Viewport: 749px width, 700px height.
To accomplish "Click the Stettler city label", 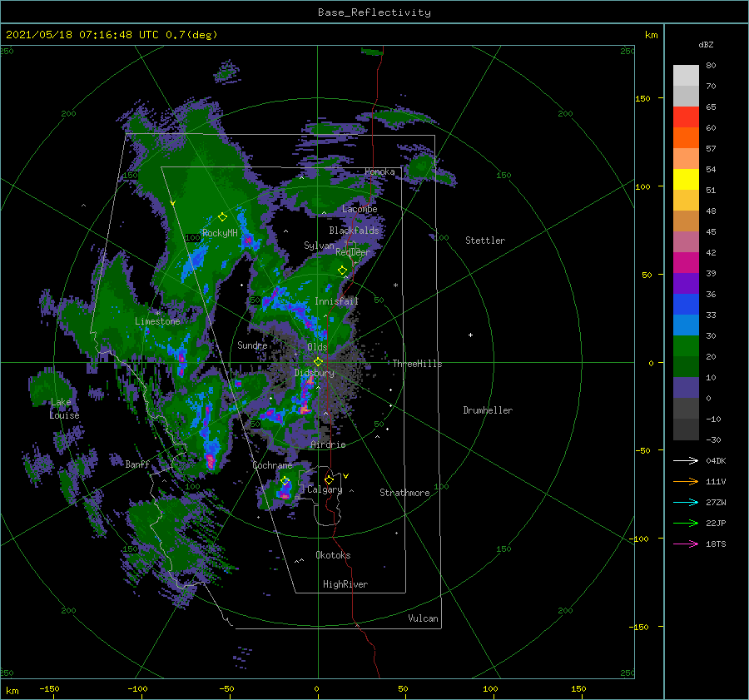I will point(485,241).
